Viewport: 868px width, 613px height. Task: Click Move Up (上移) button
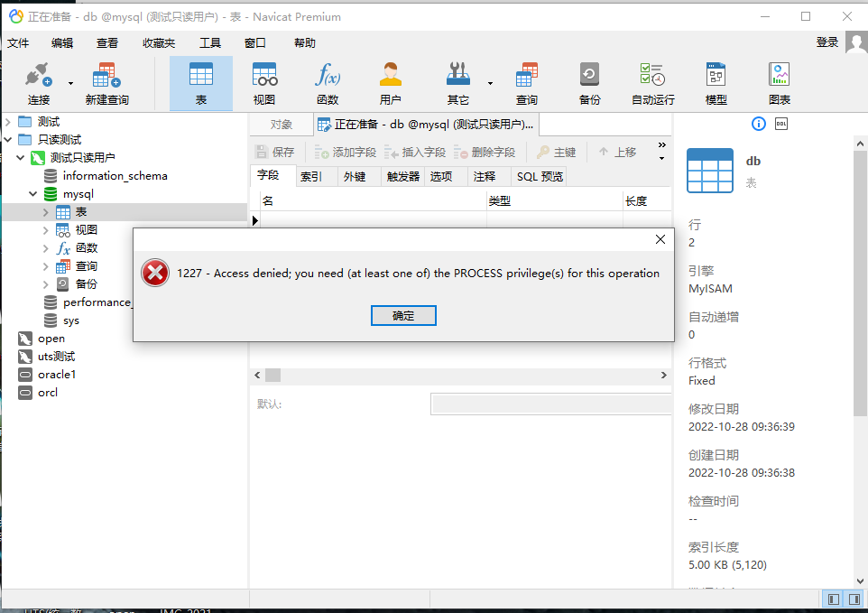pyautogui.click(x=617, y=153)
